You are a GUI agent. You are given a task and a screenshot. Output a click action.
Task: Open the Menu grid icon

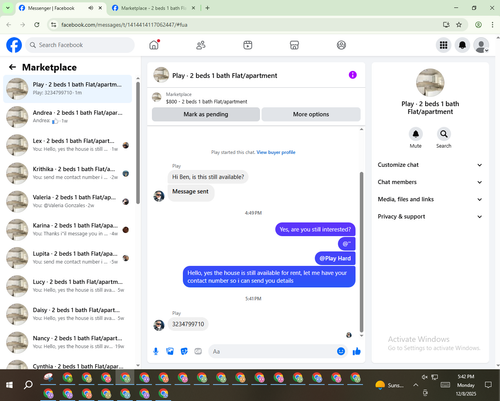click(x=444, y=45)
